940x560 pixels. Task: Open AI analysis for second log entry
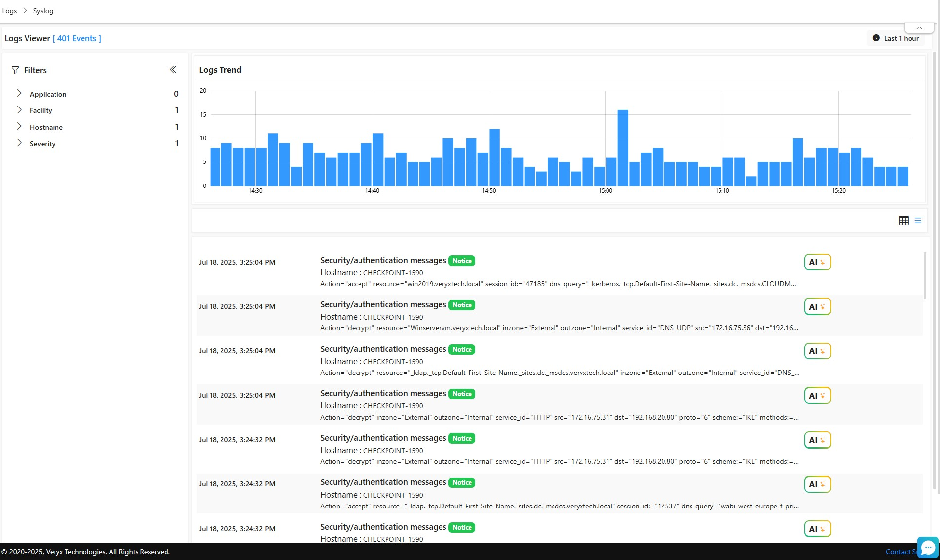pos(817,307)
